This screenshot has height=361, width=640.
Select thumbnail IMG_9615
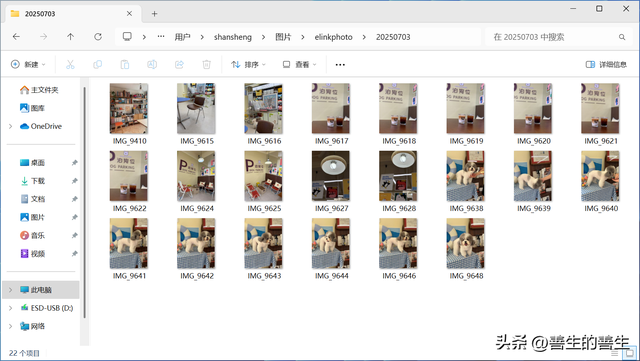[x=196, y=109]
